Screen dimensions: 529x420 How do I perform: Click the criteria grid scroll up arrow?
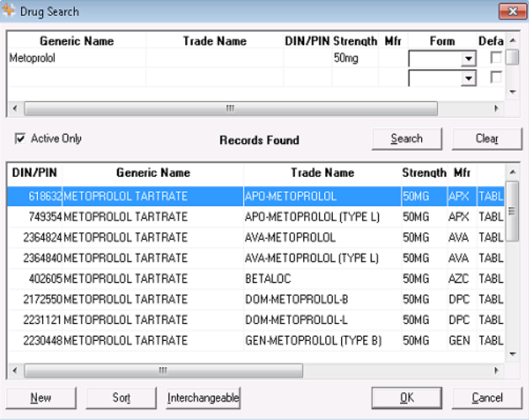tap(513, 40)
